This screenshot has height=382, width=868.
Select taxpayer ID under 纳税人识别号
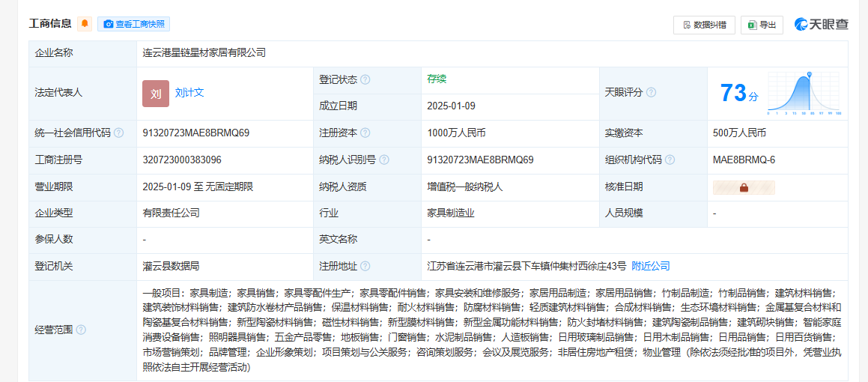pos(481,160)
